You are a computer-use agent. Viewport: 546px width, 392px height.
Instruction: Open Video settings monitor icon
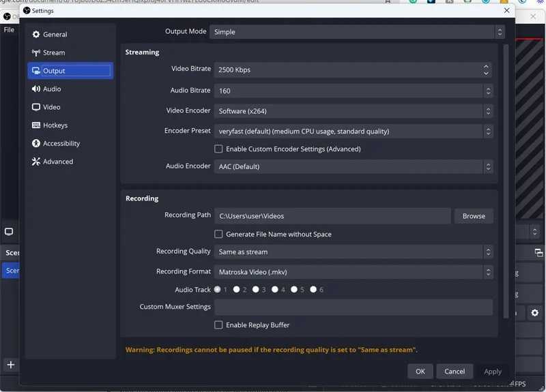(36, 107)
